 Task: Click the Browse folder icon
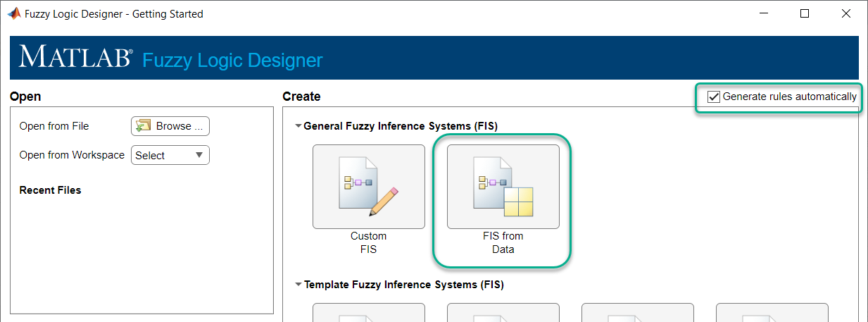pyautogui.click(x=144, y=126)
